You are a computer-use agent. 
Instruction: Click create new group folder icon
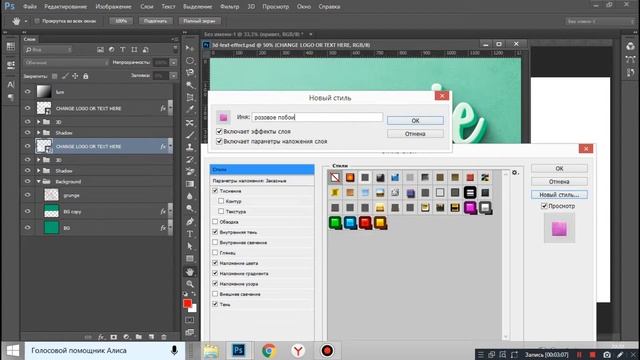(139, 337)
